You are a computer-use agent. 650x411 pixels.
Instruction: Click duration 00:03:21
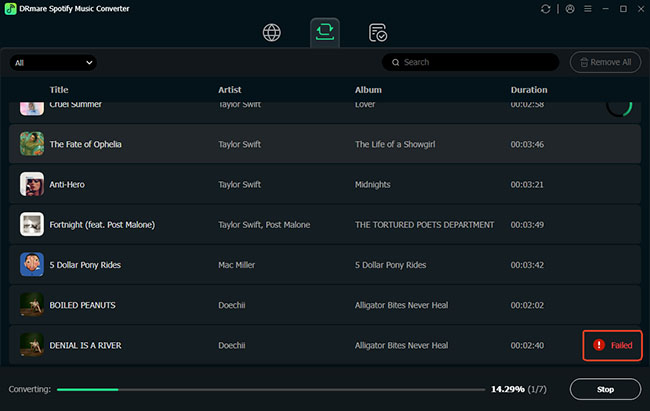tap(527, 185)
